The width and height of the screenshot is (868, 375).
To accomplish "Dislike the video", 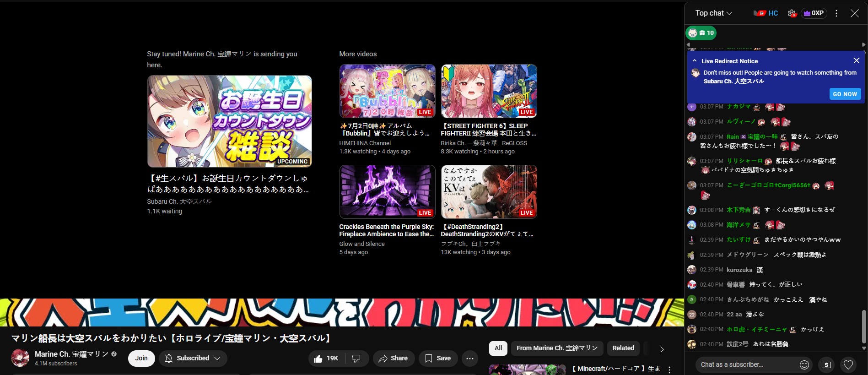I will click(x=356, y=359).
